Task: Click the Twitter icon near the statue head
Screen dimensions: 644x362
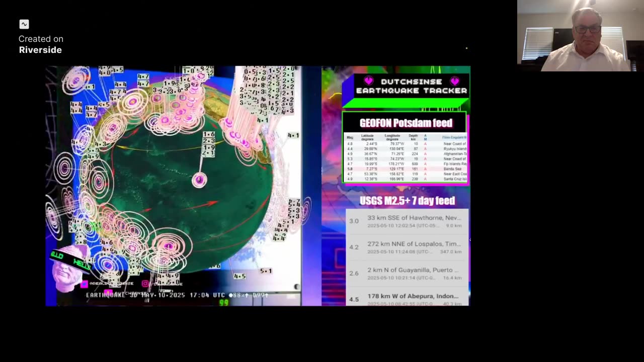Action: click(x=85, y=284)
